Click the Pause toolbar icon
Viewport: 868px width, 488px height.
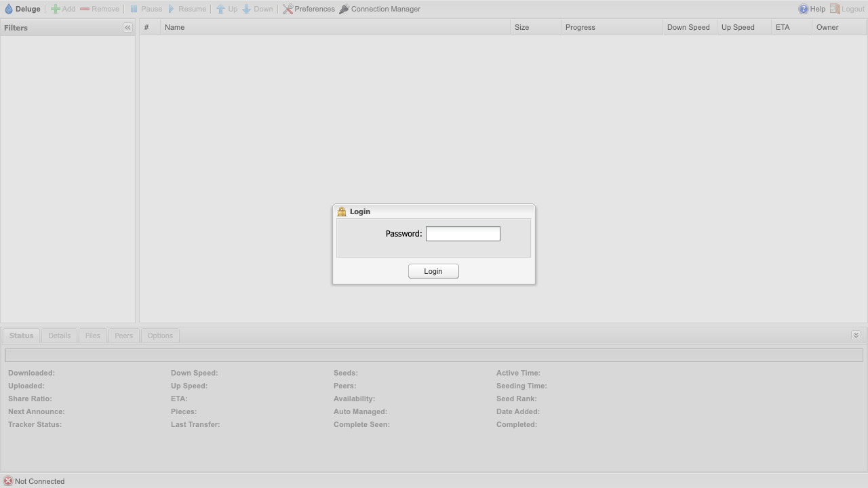134,9
